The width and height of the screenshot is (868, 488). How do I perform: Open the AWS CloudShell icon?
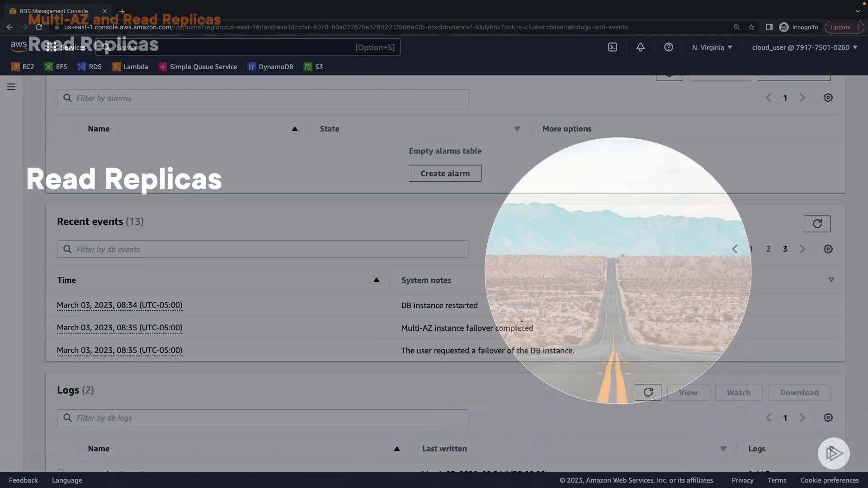point(612,47)
